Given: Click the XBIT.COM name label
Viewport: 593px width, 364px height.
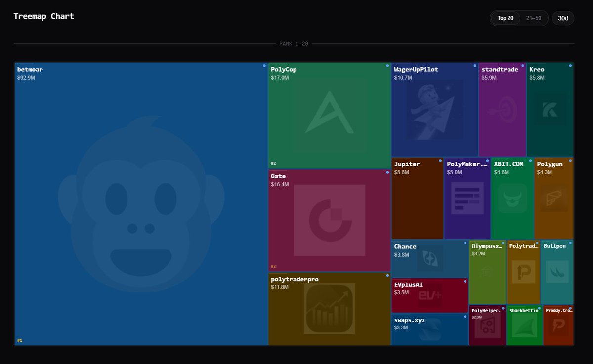Looking at the screenshot, I should point(508,164).
